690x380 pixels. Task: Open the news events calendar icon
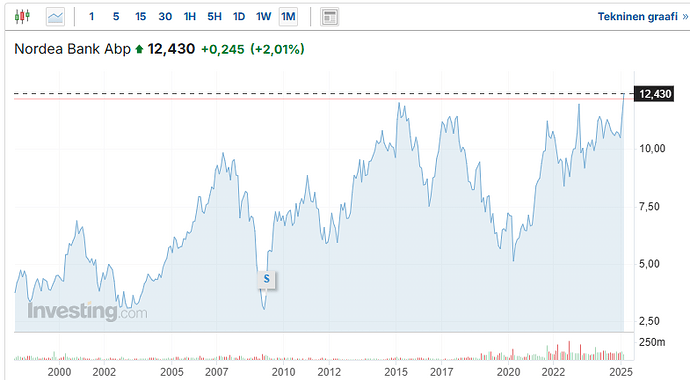(x=329, y=17)
